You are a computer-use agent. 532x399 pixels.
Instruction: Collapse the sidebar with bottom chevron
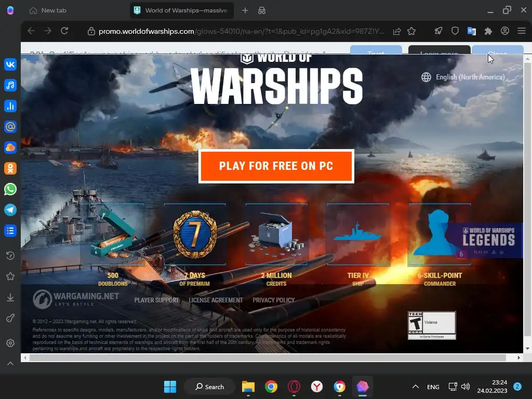point(10,363)
